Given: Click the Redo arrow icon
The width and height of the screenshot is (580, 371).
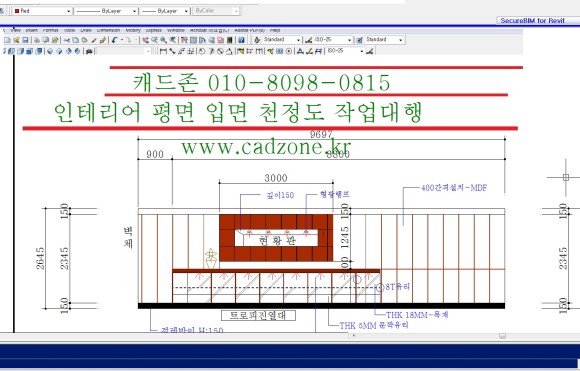Looking at the screenshot, I should click(128, 40).
